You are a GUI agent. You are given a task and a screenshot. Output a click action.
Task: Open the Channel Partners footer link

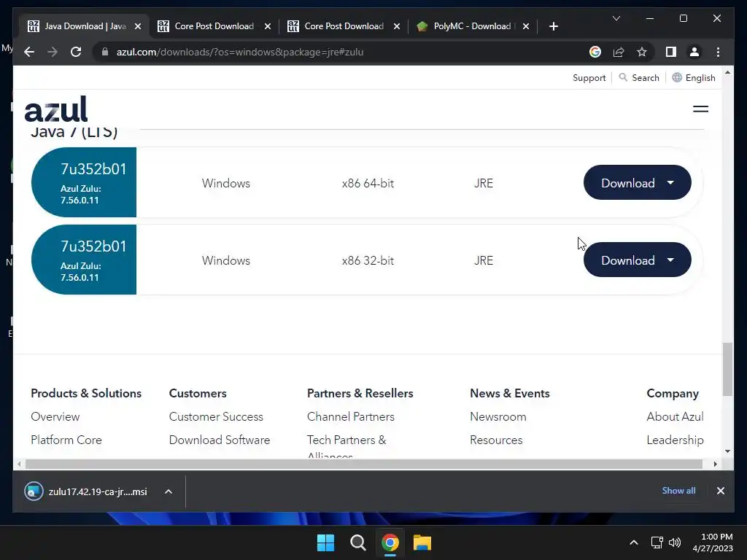351,416
